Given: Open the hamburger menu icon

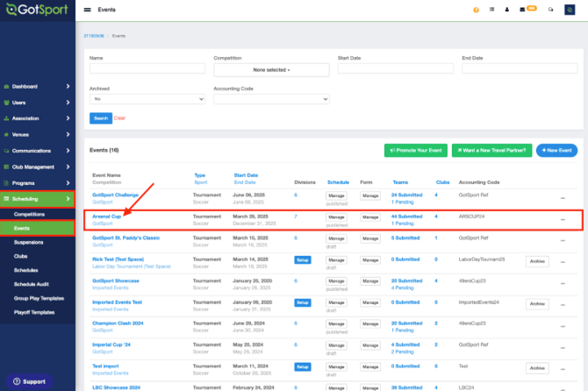Looking at the screenshot, I should pos(88,10).
